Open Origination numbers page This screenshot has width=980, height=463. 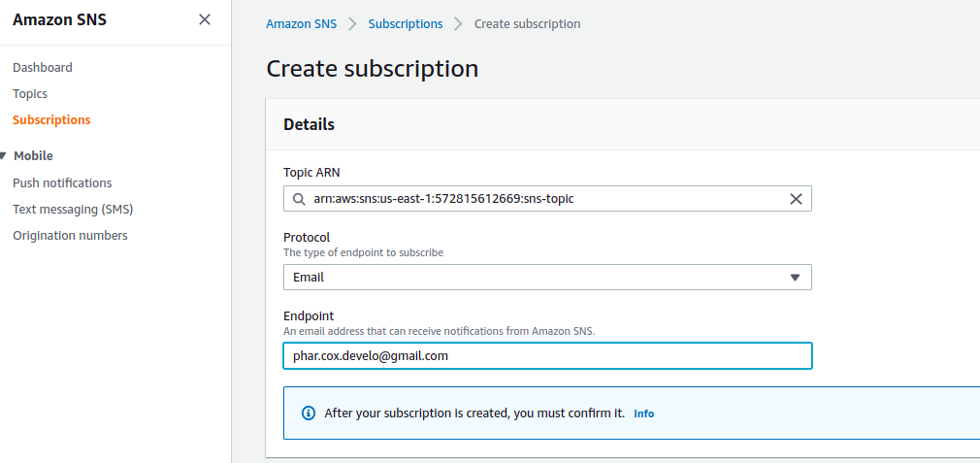[70, 236]
